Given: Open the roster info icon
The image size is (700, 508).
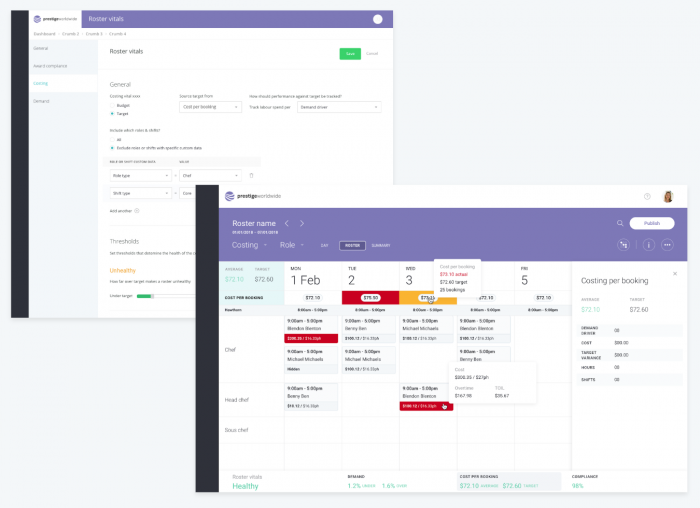Looking at the screenshot, I should [649, 245].
